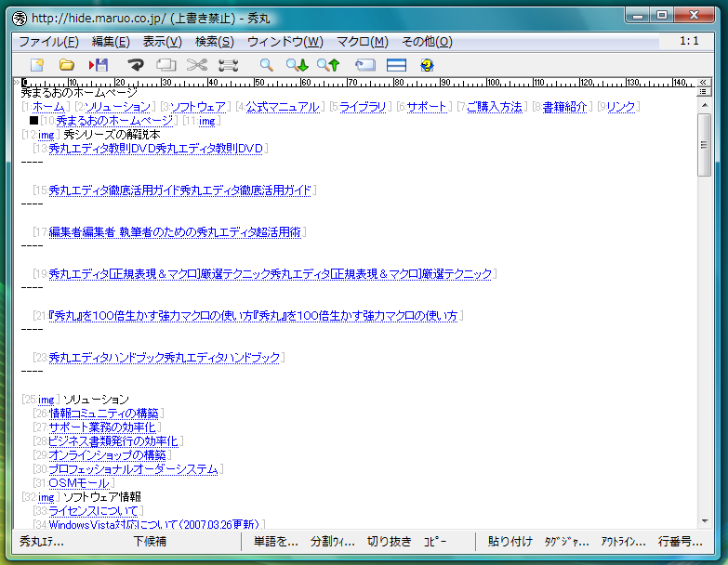
Task: Click the プロフェッショナルオーダーシステム link
Action: point(133,469)
